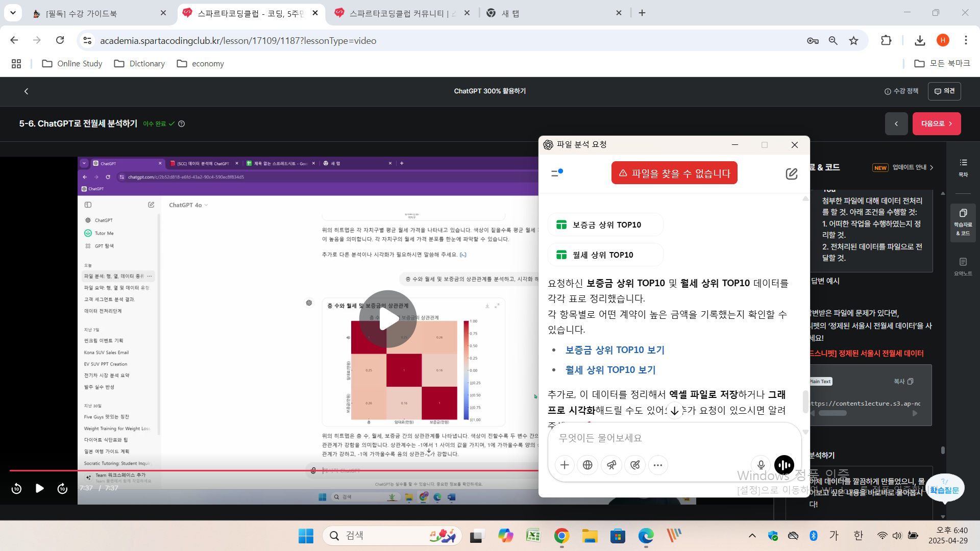The height and width of the screenshot is (551, 980).
Task: Open 보증금 상위 TOP10 table card
Action: tap(605, 224)
